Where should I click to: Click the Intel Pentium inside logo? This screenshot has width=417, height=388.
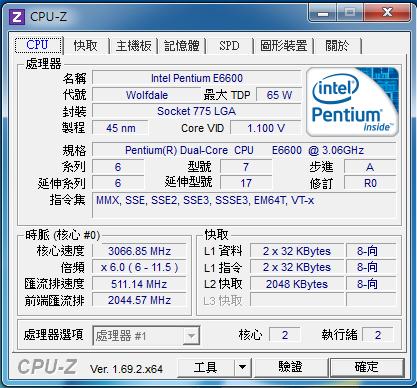353,102
